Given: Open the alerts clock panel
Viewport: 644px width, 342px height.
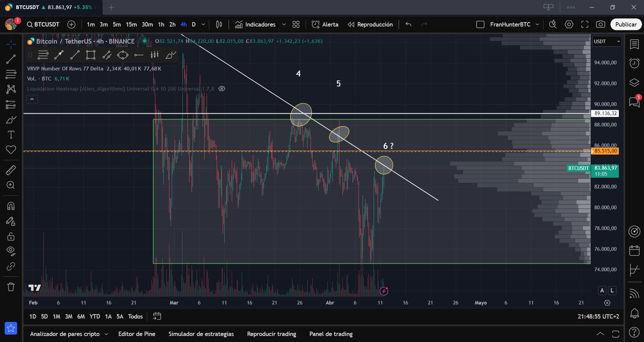Looking at the screenshot, I should pyautogui.click(x=634, y=63).
